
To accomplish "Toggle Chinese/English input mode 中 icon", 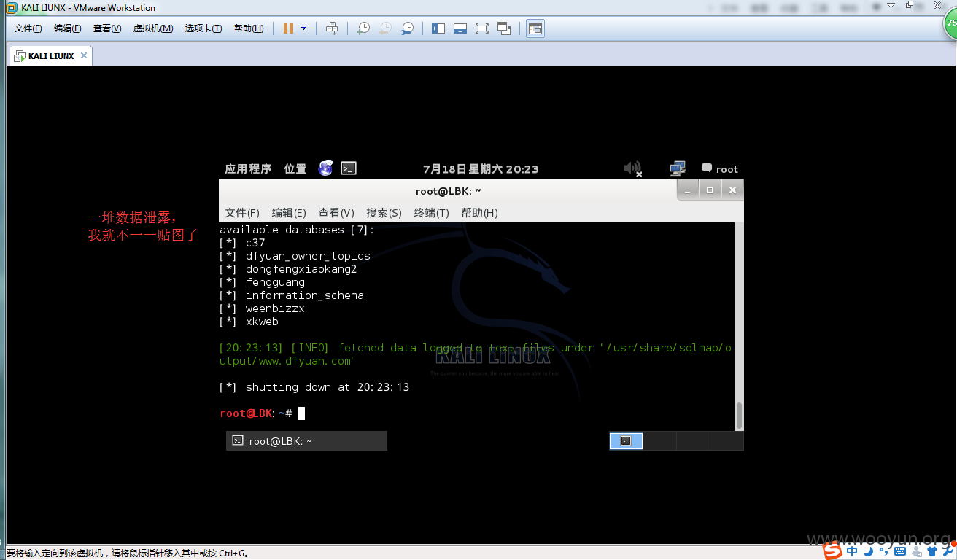I will [852, 551].
